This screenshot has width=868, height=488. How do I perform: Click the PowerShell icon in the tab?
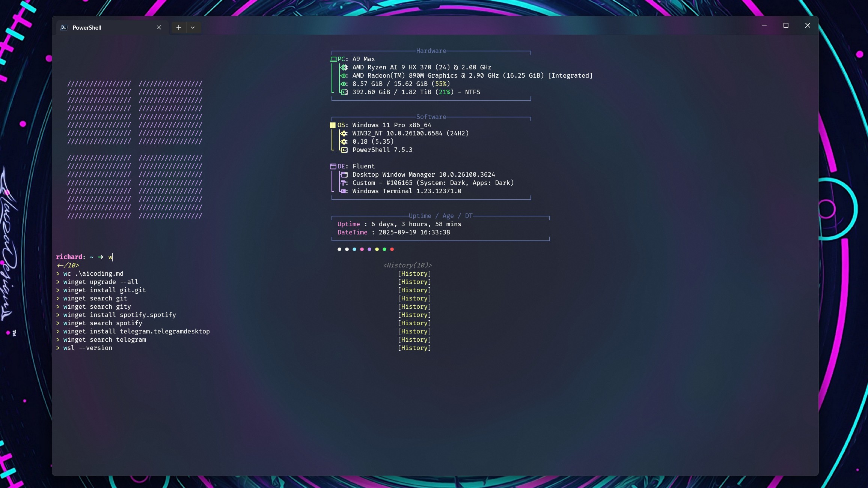click(x=64, y=27)
